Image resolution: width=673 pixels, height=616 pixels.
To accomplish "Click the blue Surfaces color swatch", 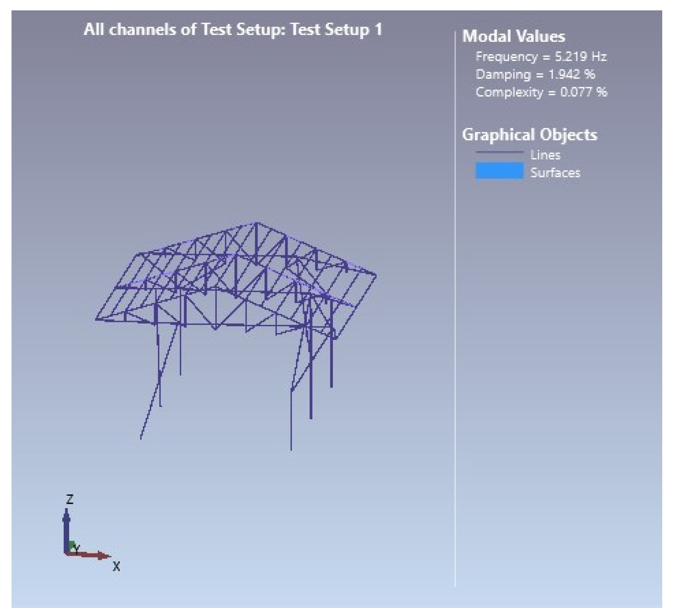I will 499,171.
